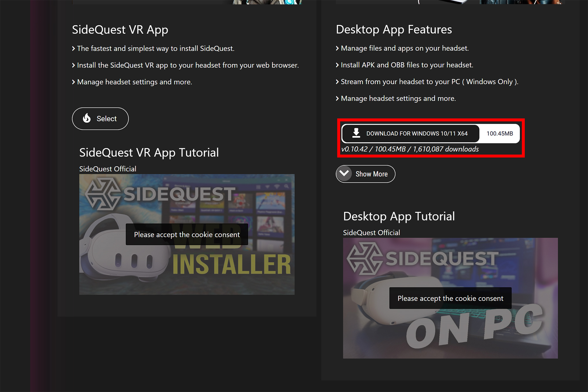Click the flame icon in the Select button
588x392 pixels.
87,118
